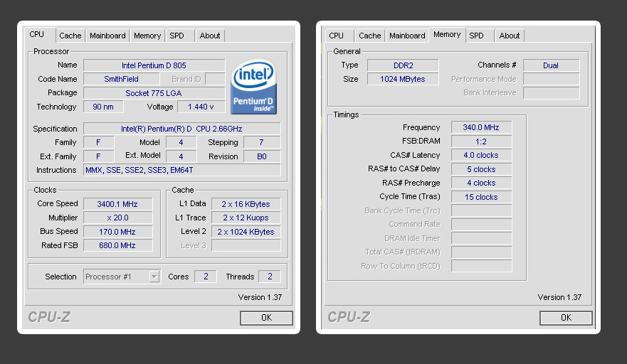Click the 4 clocks RAS# Precharge value
This screenshot has height=364, width=627.
(x=481, y=183)
